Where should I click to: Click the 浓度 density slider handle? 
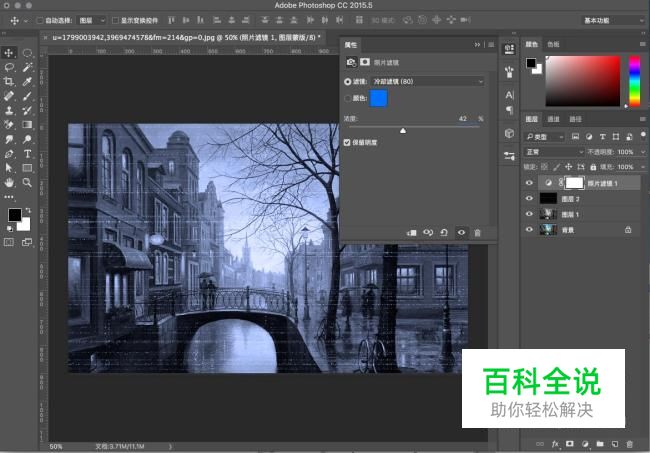pos(403,131)
